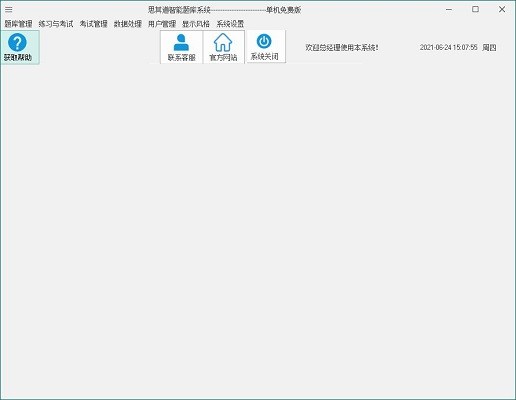Image resolution: width=516 pixels, height=400 pixels.
Task: Open the 数据处理 menu
Action: (x=128, y=24)
